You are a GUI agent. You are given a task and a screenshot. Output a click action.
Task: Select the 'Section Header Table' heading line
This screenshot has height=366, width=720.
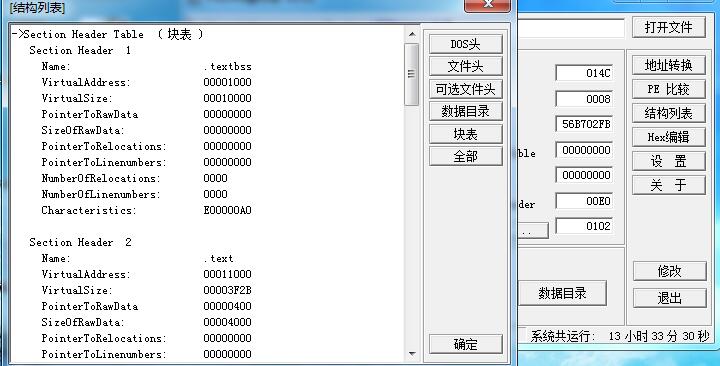click(107, 34)
